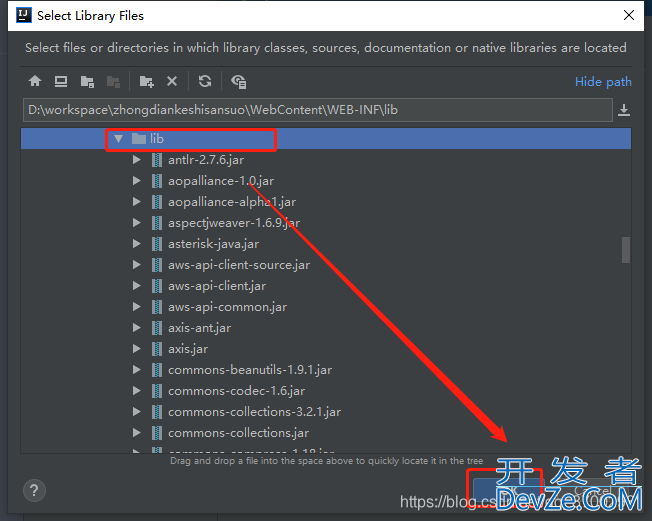Select asterisk-java.jar file
The height and width of the screenshot is (521, 652).
pos(213,244)
